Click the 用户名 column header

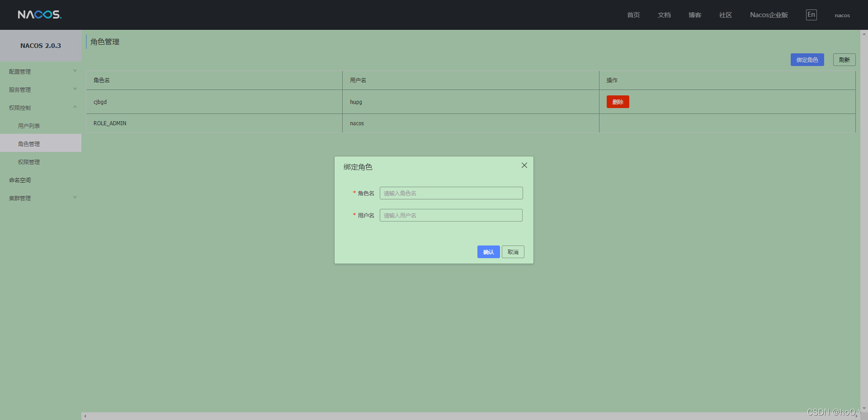click(471, 80)
